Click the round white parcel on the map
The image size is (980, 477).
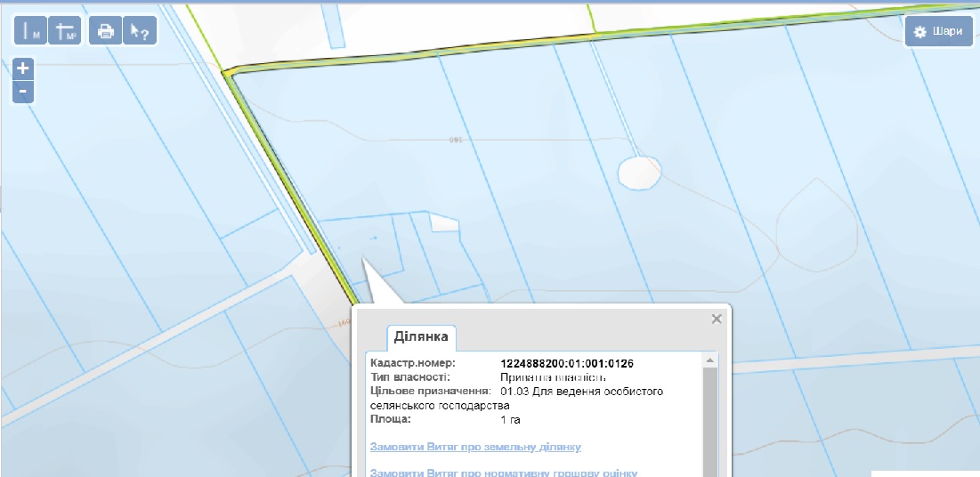coord(639,171)
